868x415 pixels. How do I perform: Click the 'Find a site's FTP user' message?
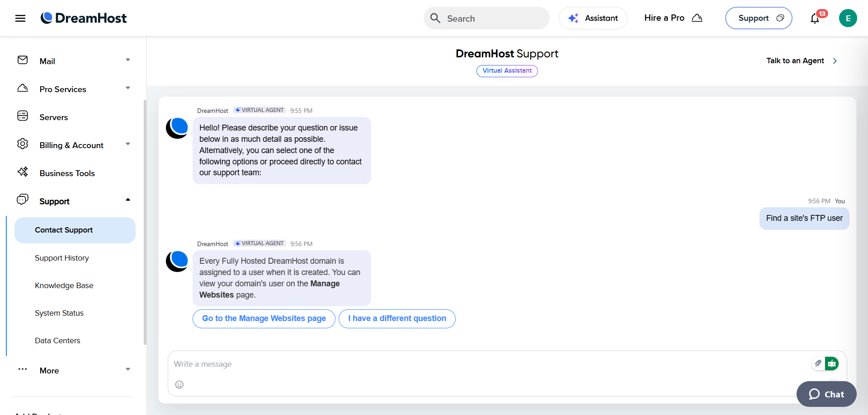[804, 219]
